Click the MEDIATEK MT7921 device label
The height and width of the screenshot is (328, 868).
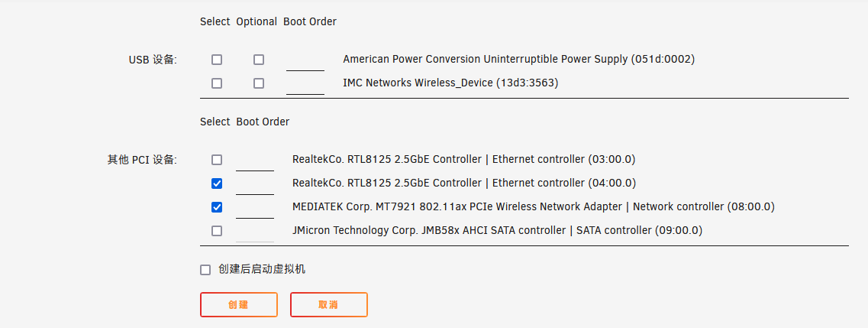pyautogui.click(x=533, y=206)
